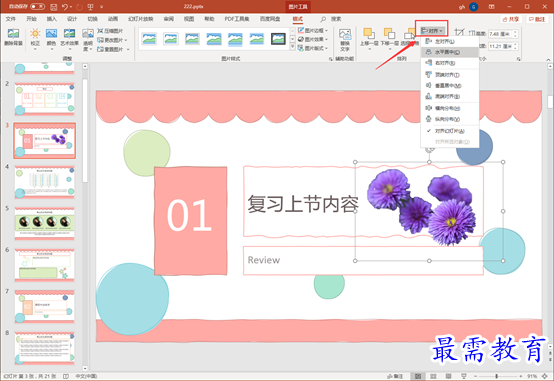
Task: Choose Align Bottom (底端对齐) from menu
Action: (x=450, y=96)
